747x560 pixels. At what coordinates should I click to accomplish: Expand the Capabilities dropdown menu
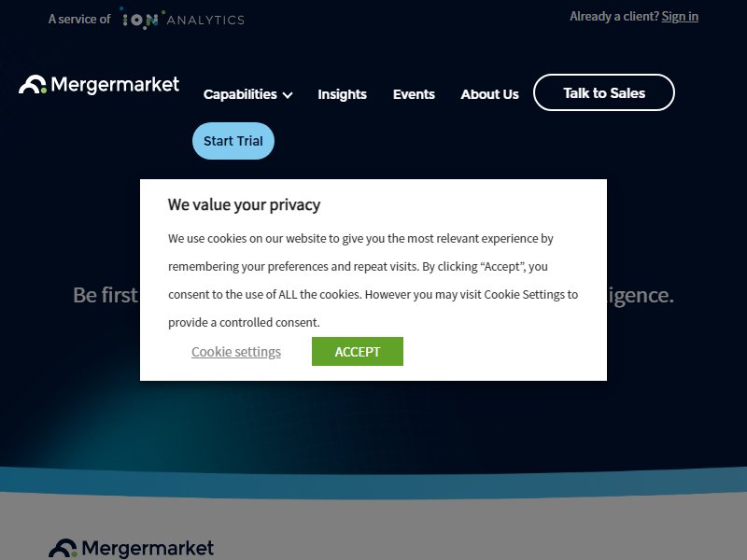pos(247,94)
